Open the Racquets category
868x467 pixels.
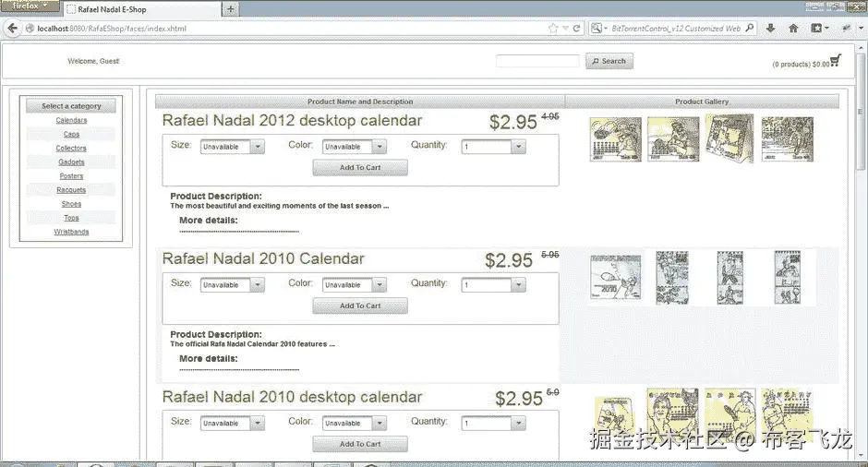(x=71, y=190)
